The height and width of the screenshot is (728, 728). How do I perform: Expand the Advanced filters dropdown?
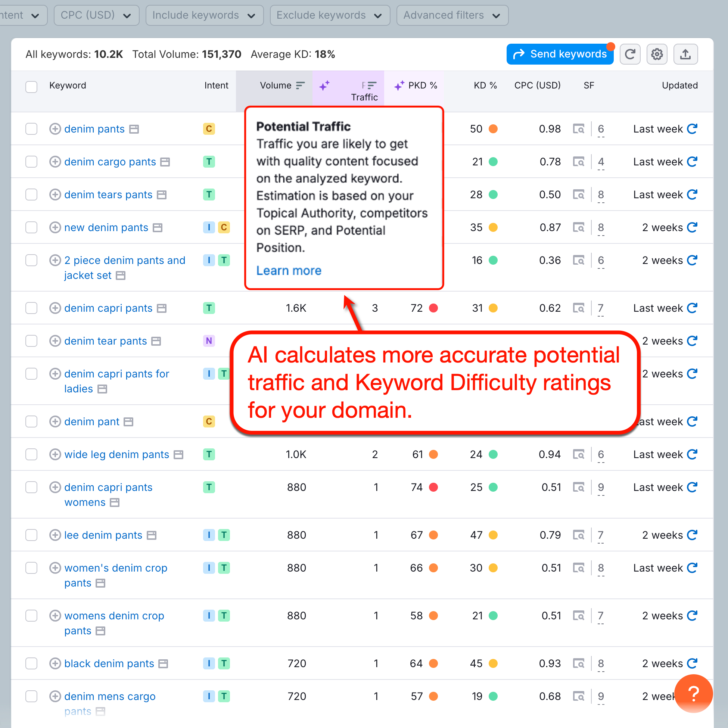point(452,15)
